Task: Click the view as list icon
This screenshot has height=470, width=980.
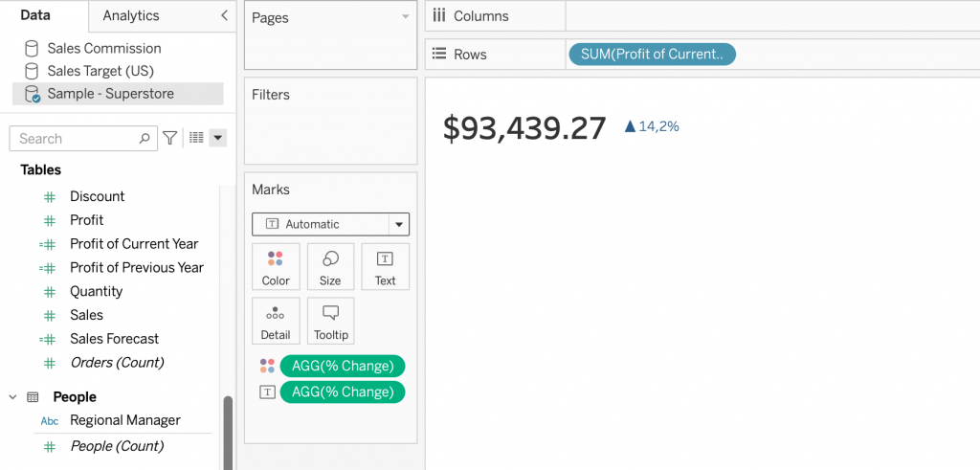Action: (x=196, y=138)
